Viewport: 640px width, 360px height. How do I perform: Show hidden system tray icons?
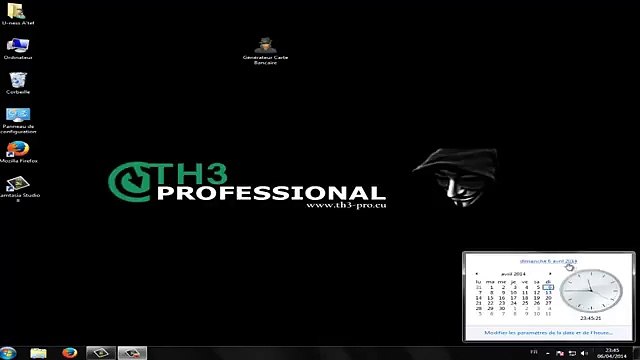click(x=548, y=353)
